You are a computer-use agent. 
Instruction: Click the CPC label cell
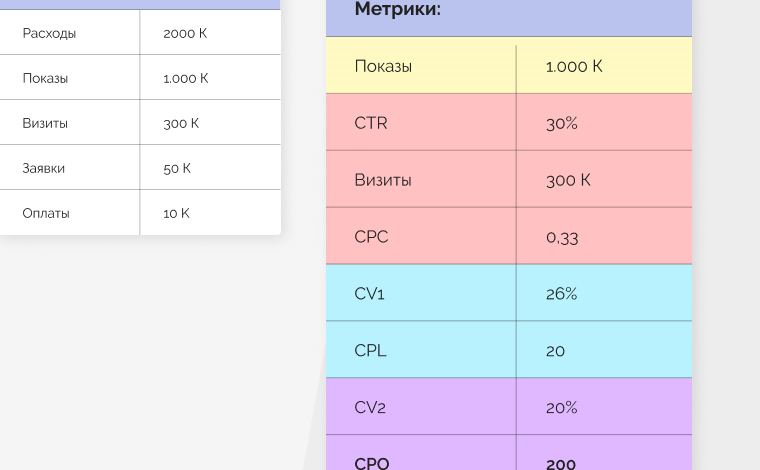click(371, 237)
